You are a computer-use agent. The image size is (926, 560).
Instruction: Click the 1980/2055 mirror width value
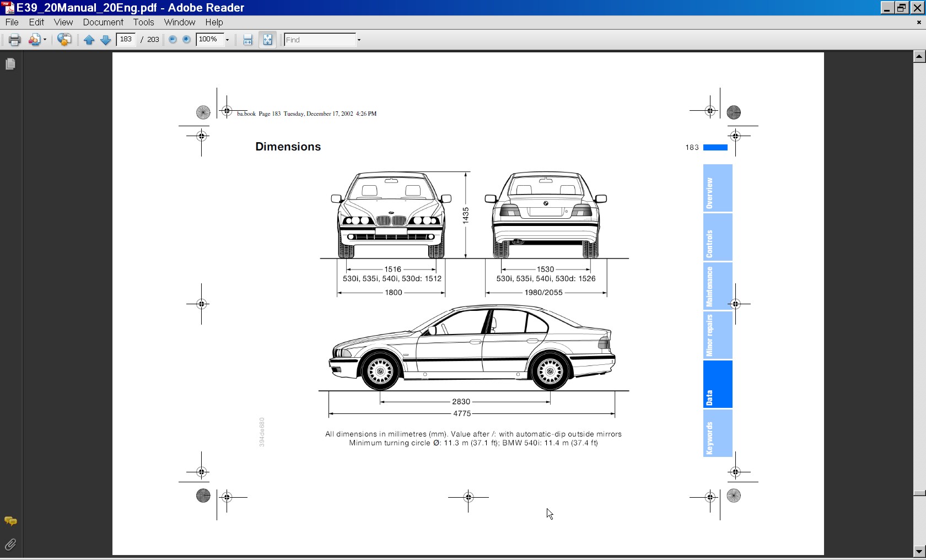(543, 292)
